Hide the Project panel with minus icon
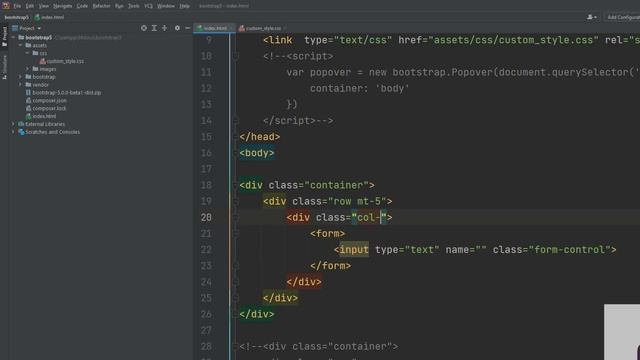The image size is (640, 360). point(188,28)
